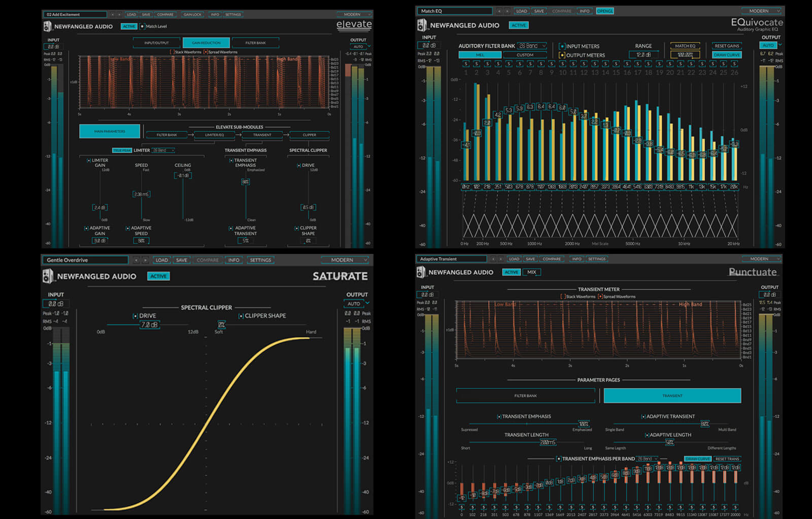Open MODERN skin dropdown in EQuivocate
The width and height of the screenshot is (812, 519).
tap(762, 11)
